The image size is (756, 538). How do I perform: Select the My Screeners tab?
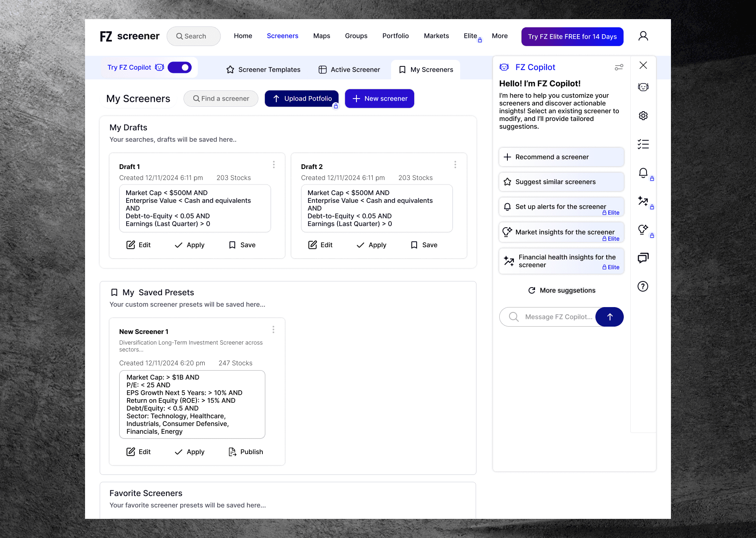[426, 70]
